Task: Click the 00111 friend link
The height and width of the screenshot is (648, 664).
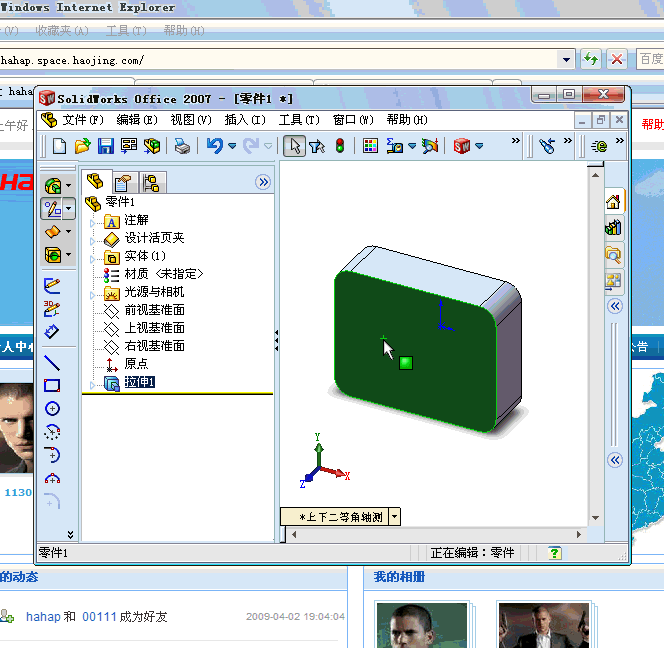Action: pyautogui.click(x=99, y=617)
